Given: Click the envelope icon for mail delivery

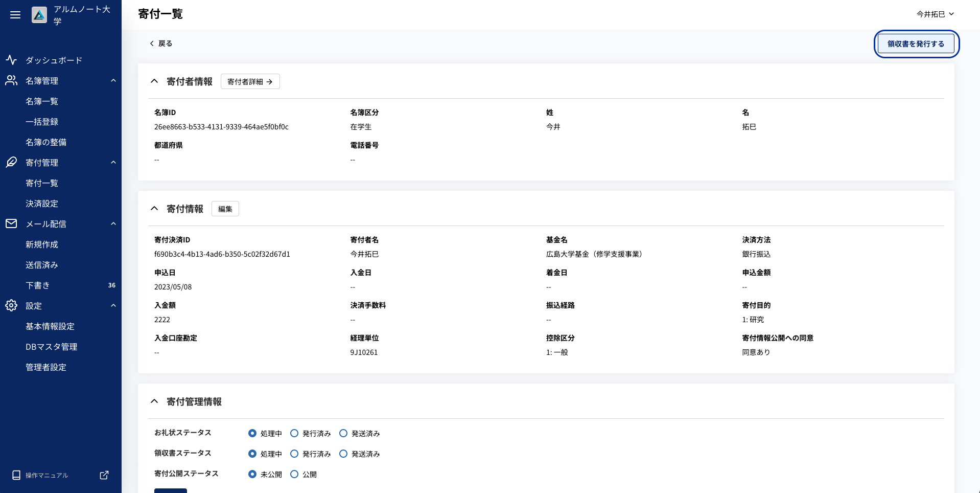Looking at the screenshot, I should 11,223.
